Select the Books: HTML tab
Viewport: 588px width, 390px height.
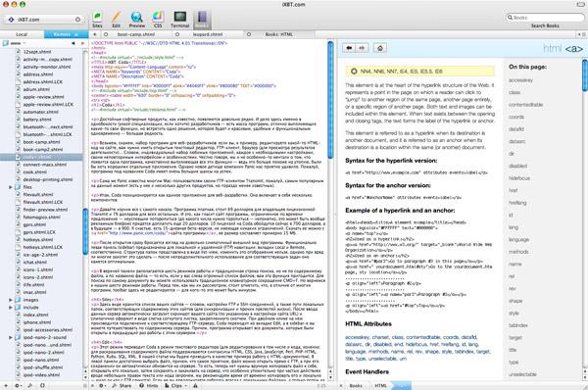(278, 34)
